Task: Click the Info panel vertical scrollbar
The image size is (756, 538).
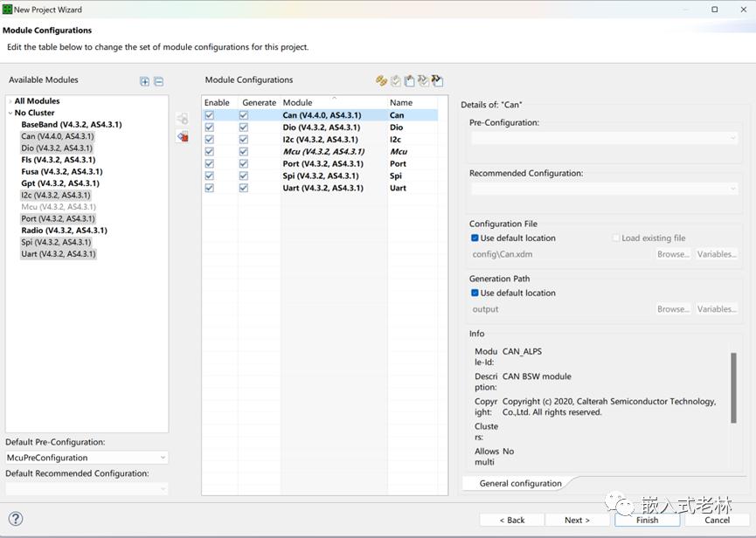Action: (733, 388)
